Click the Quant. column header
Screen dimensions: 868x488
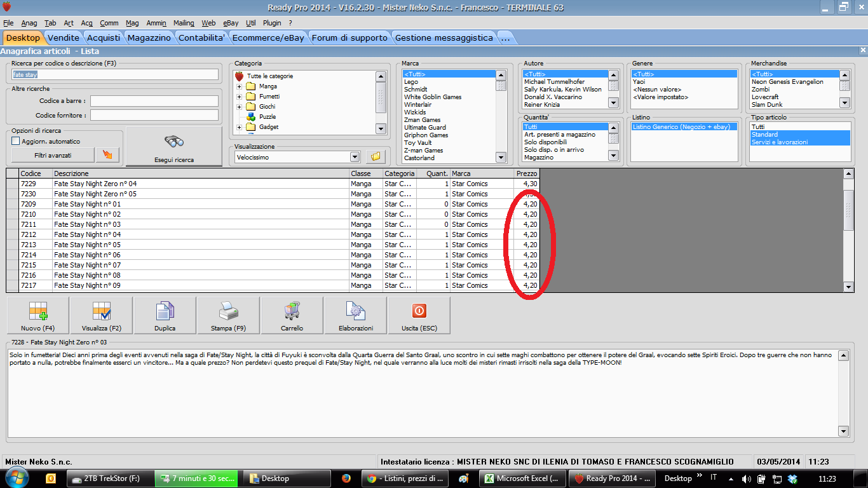point(433,173)
